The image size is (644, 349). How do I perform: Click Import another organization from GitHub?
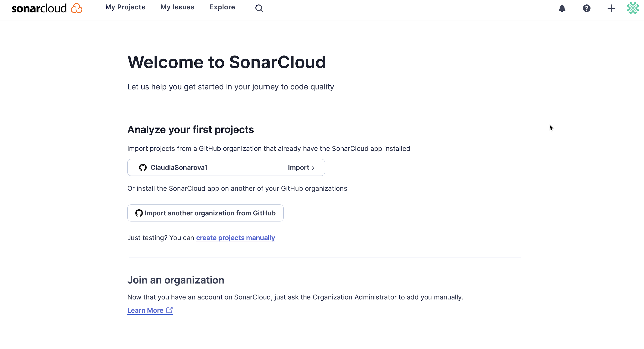pyautogui.click(x=205, y=213)
